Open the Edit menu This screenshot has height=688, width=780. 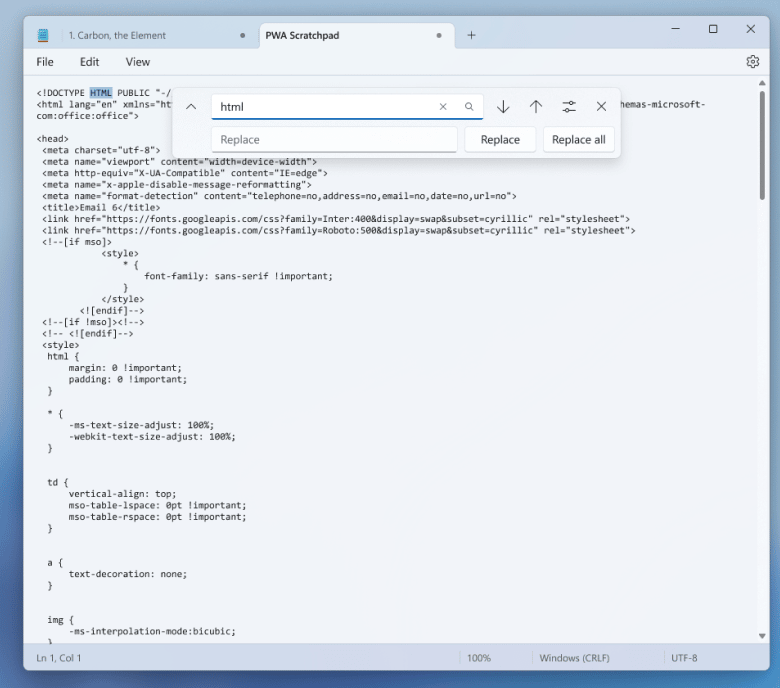(x=90, y=62)
